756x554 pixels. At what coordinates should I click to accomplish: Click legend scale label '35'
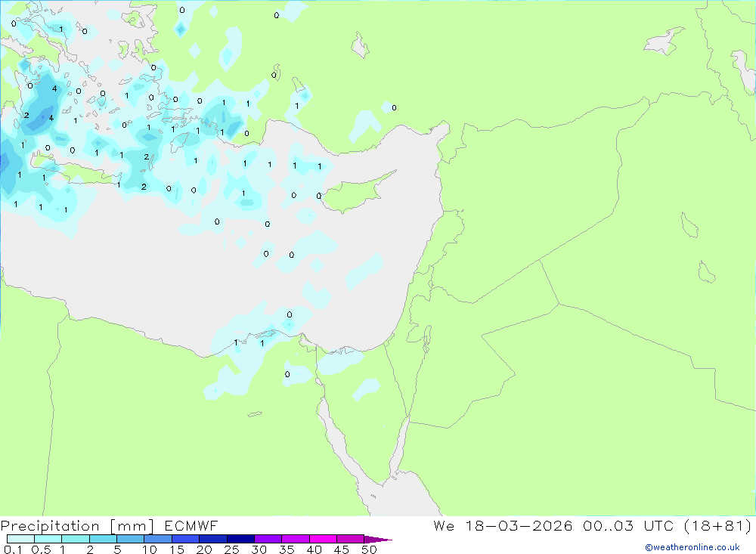287,549
